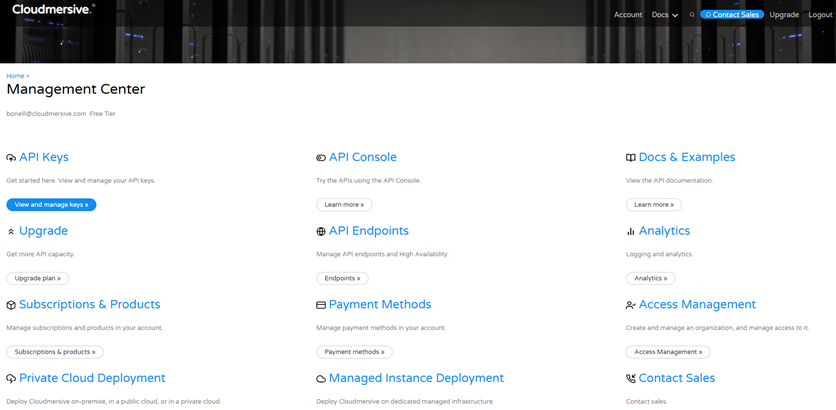
Task: Click the user icon beside Access Management
Action: pos(631,306)
